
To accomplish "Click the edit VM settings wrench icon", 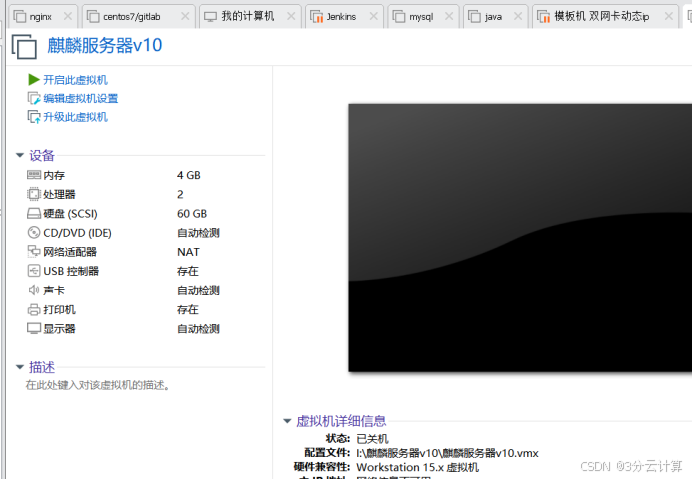I will 34,98.
